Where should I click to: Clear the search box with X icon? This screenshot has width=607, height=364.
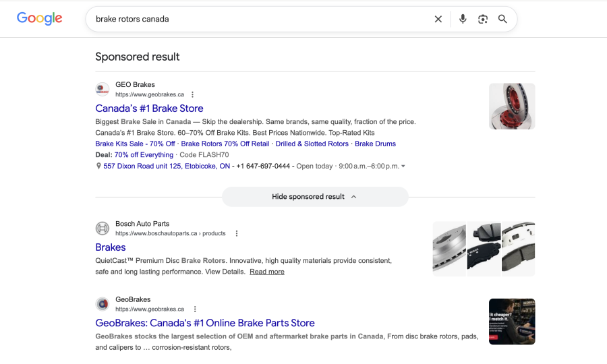pos(438,19)
